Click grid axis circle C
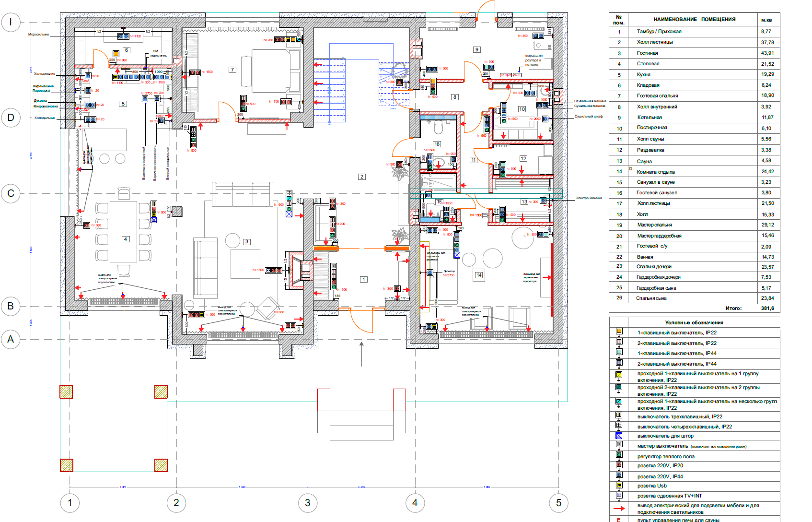 pos(11,193)
